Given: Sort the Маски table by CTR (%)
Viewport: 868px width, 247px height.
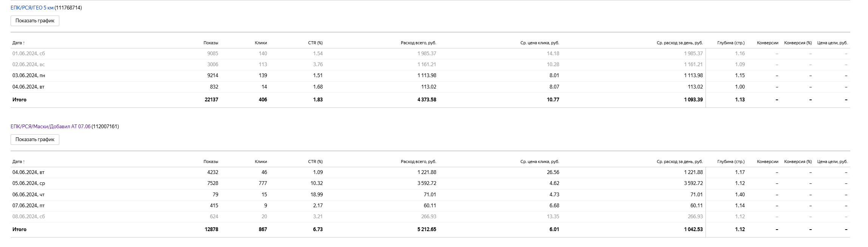Looking at the screenshot, I should tap(315, 162).
